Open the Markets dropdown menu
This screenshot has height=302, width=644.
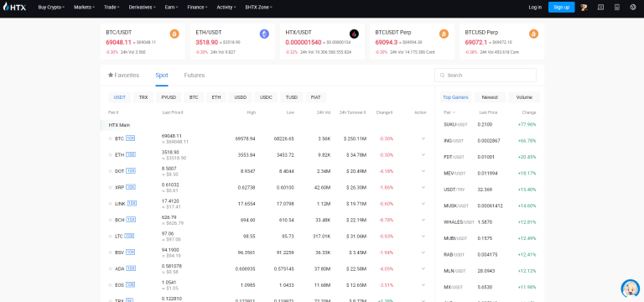84,7
